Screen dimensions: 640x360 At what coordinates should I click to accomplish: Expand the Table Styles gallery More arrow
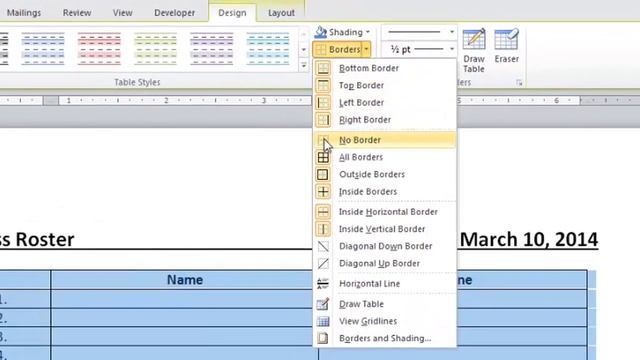[304, 65]
